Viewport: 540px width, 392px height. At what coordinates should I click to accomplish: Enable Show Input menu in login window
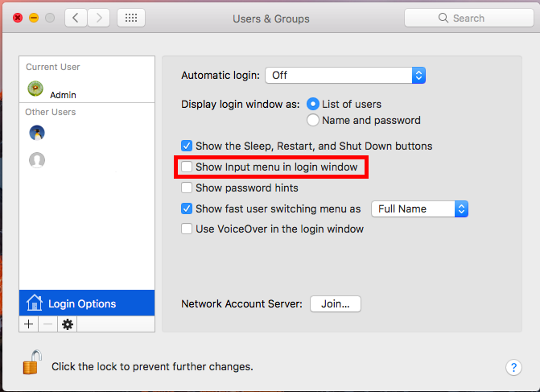(x=187, y=167)
